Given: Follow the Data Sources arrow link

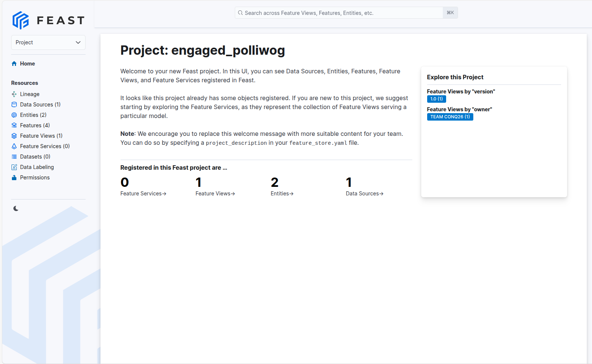Looking at the screenshot, I should point(364,194).
